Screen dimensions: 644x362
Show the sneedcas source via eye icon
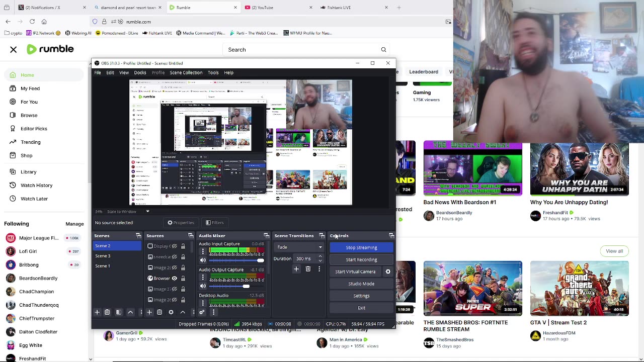pos(175,257)
